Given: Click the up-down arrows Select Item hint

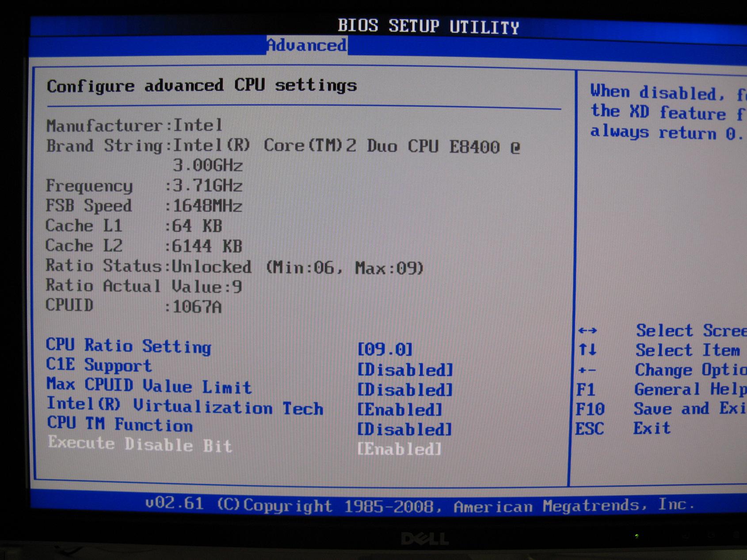Looking at the screenshot, I should [659, 350].
